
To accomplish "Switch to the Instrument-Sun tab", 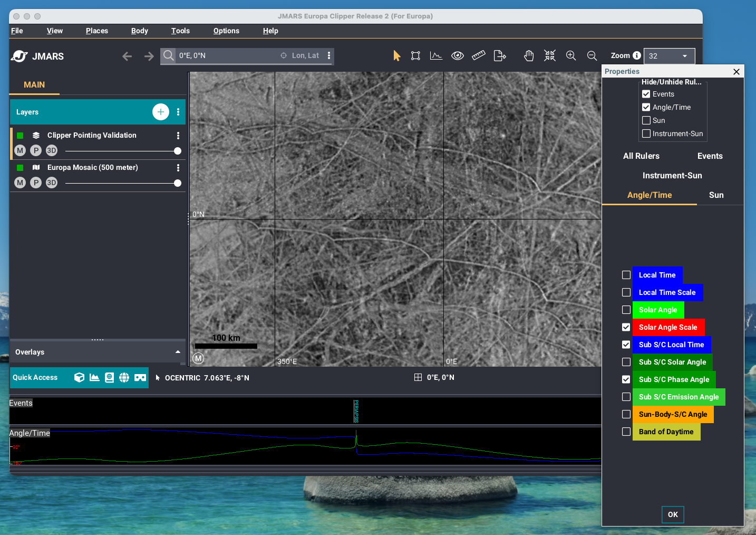I will [672, 176].
